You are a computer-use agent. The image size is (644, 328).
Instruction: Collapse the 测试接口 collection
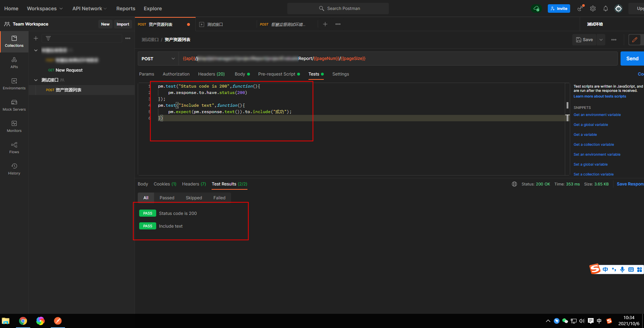pos(36,80)
